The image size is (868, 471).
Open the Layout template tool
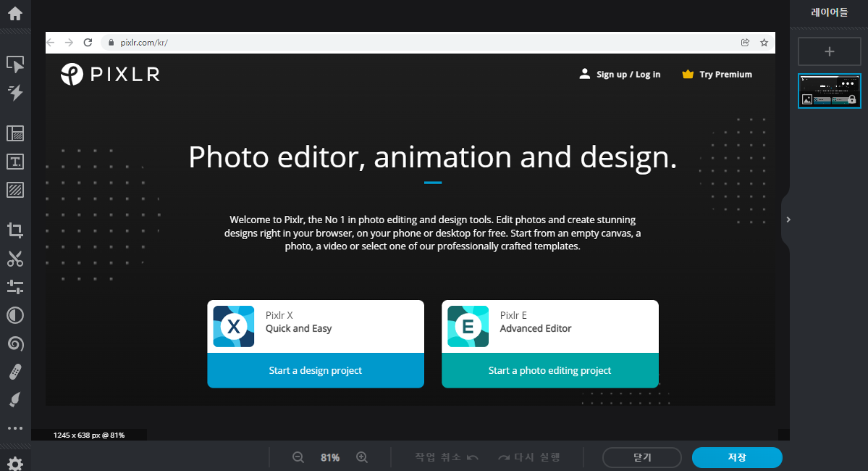(15, 133)
